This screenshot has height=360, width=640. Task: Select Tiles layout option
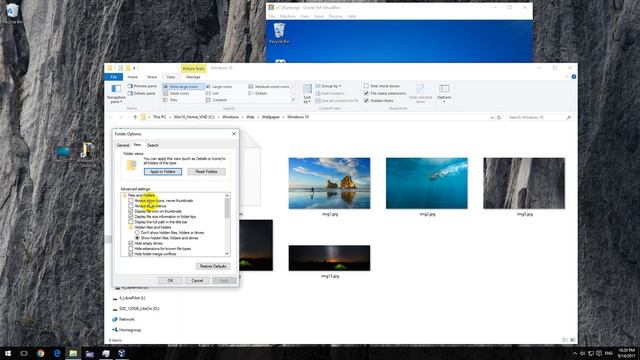coord(170,100)
